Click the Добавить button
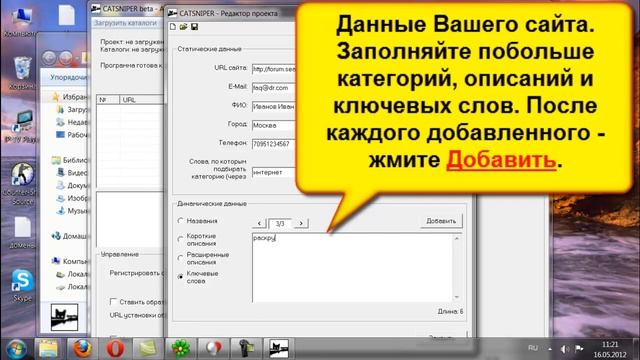640x360 pixels. 441,221
